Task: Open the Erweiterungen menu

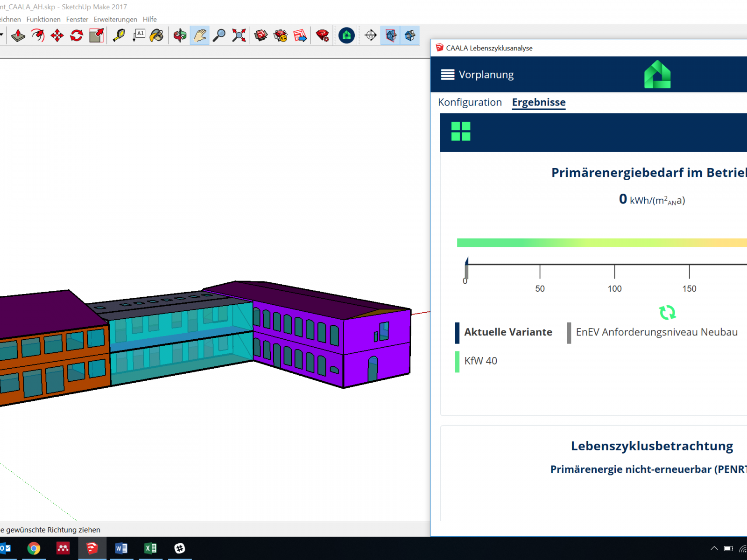Action: (x=115, y=19)
